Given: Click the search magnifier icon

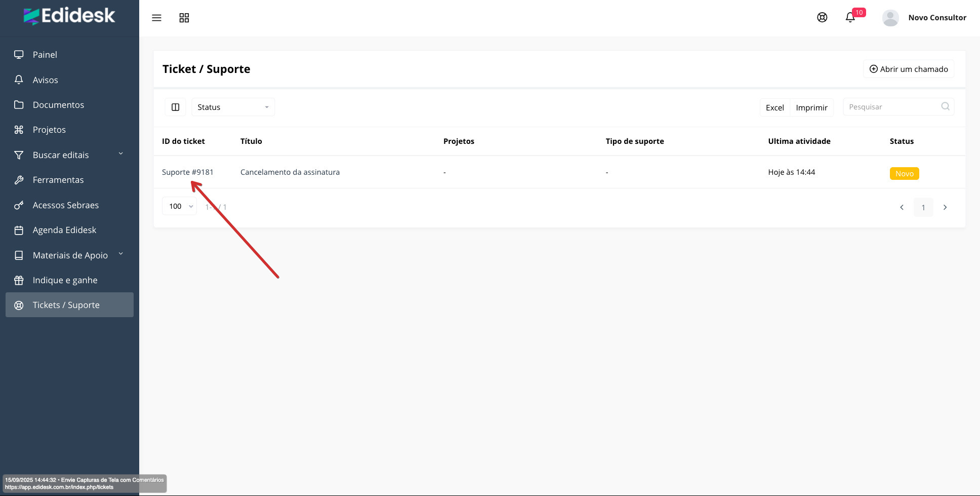Looking at the screenshot, I should pyautogui.click(x=945, y=106).
